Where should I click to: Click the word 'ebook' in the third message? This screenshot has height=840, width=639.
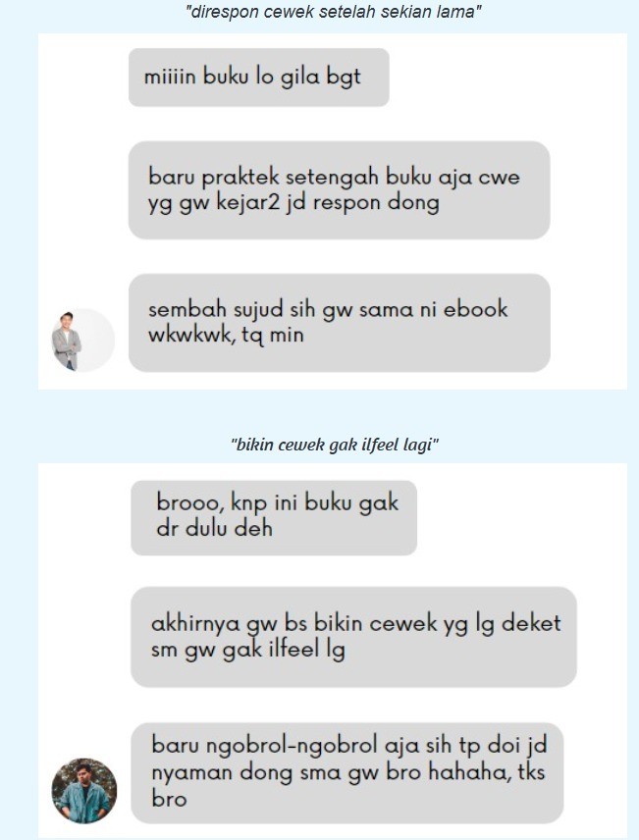tap(475, 310)
